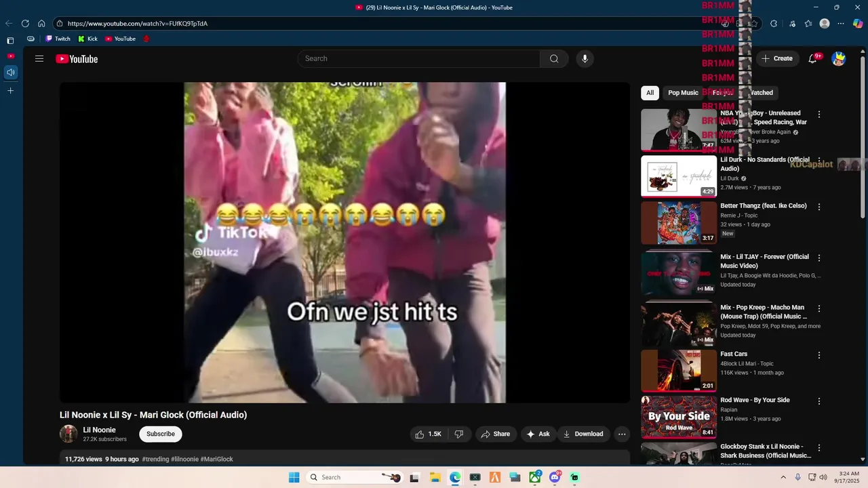Open Rod Wave By Your Side thumbnail
The image size is (868, 488).
click(x=679, y=417)
